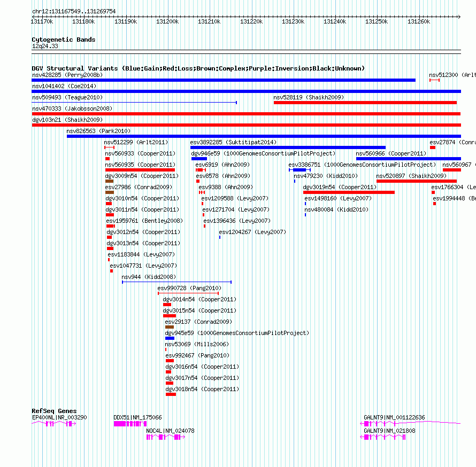Click dgv3012n54 (Cooper2011) label

click(x=143, y=232)
